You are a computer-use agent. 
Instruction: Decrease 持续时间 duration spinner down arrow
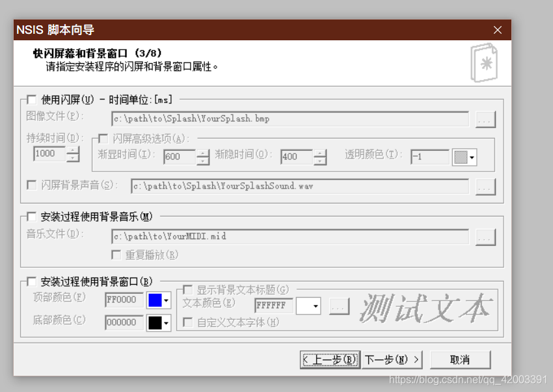coord(73,158)
